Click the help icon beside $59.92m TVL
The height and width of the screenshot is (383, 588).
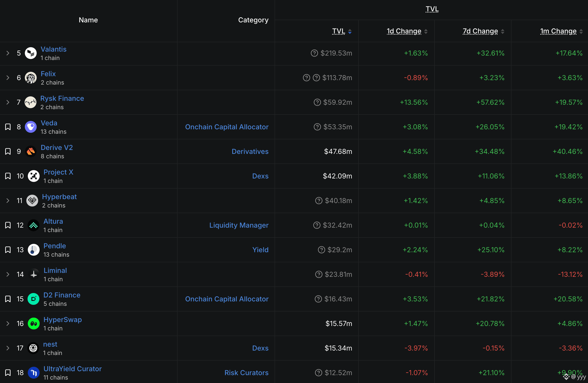point(317,102)
